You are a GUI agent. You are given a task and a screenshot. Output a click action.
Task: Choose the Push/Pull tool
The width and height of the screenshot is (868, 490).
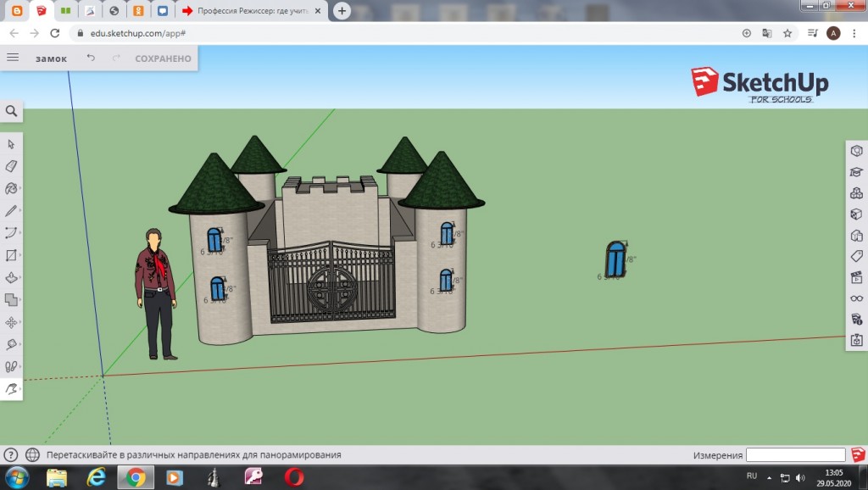tap(11, 277)
